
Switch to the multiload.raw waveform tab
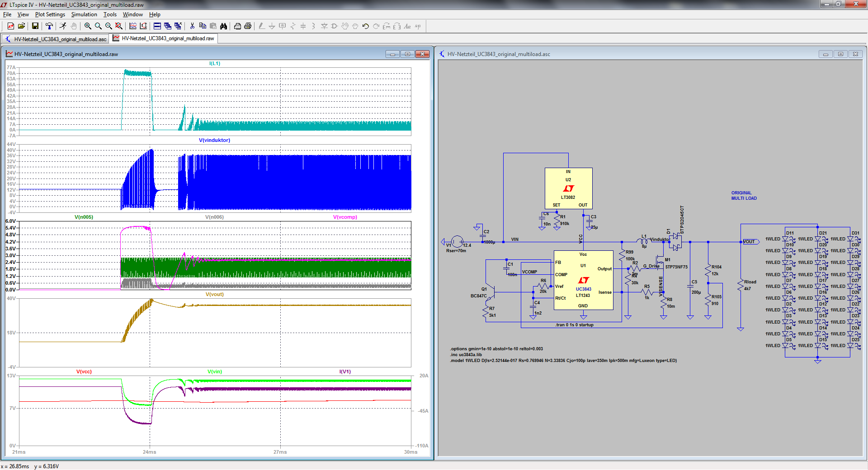164,38
